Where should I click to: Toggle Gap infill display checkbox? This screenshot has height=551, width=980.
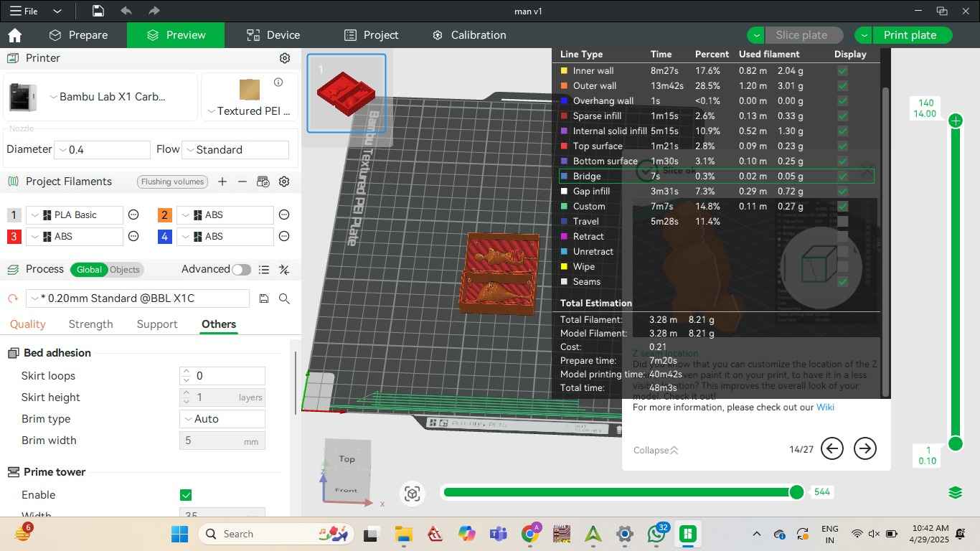pyautogui.click(x=843, y=192)
